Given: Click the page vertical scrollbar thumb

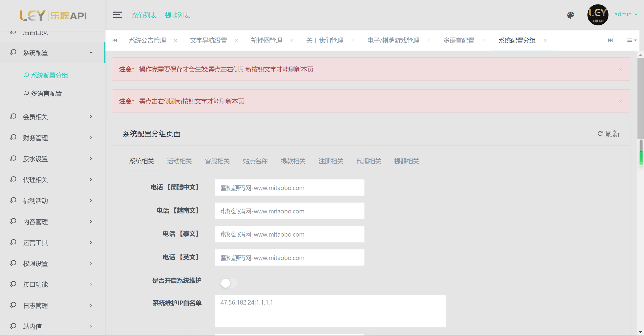Looking at the screenshot, I should tap(640, 98).
